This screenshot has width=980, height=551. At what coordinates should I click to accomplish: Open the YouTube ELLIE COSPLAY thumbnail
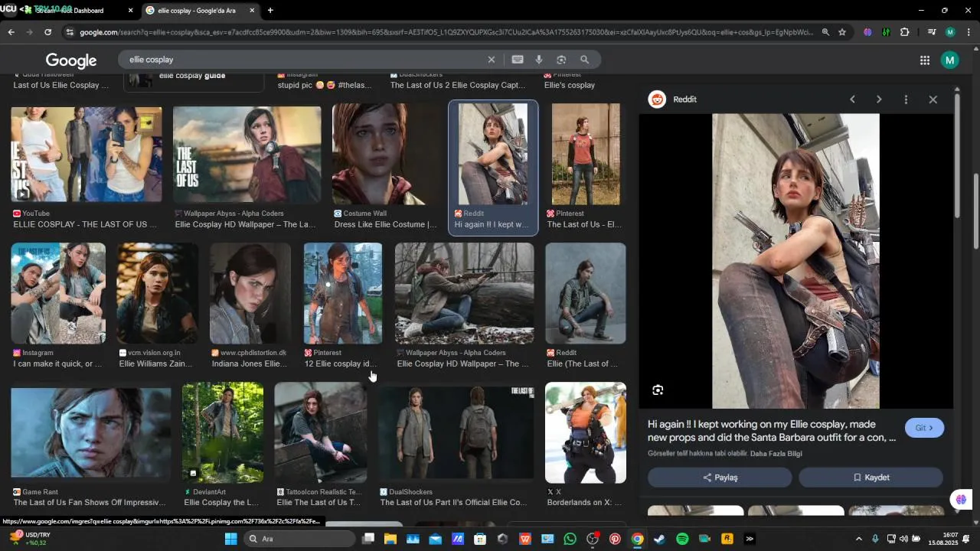(x=87, y=155)
